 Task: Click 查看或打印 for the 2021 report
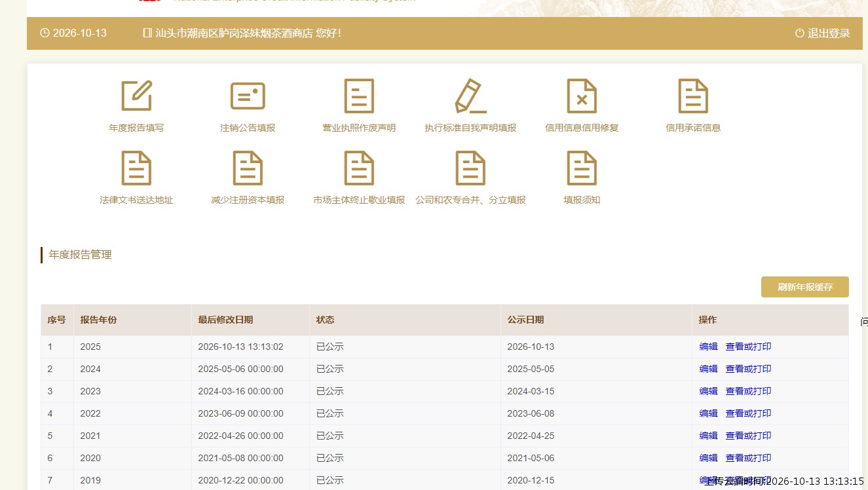click(748, 436)
